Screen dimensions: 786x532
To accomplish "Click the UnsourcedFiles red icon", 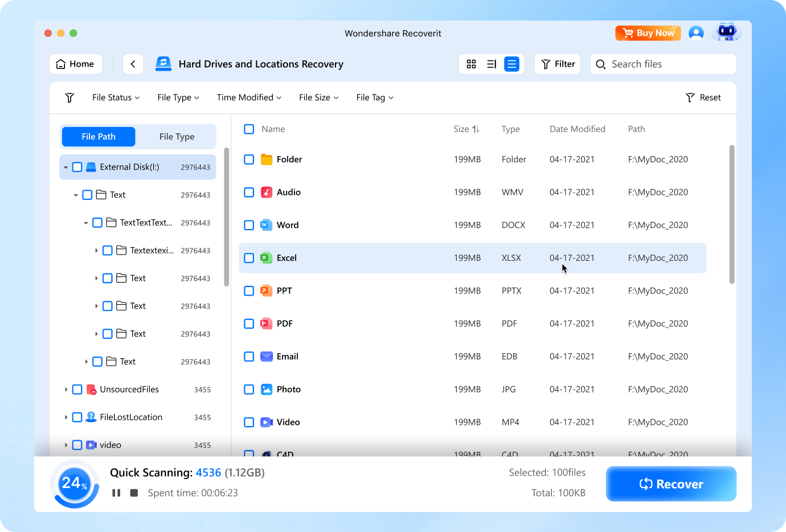I will coord(91,390).
